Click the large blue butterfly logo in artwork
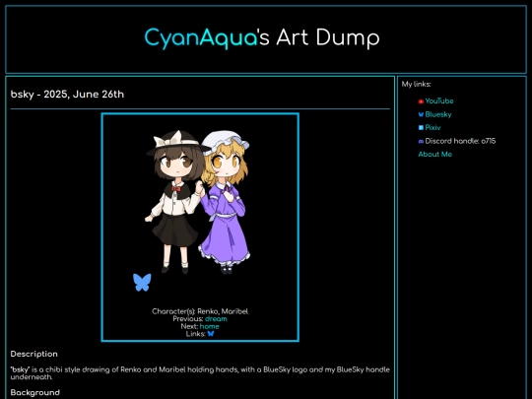The height and width of the screenshot is (399, 532). [142, 283]
